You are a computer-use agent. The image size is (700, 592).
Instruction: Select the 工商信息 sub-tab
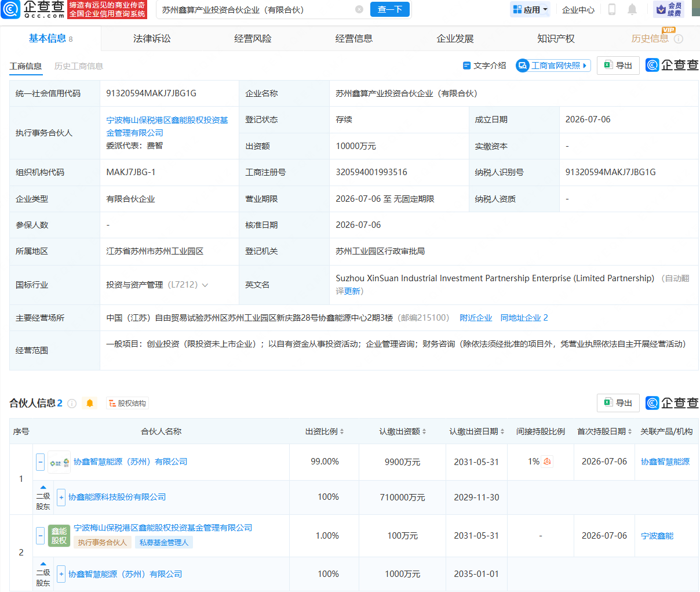pyautogui.click(x=25, y=66)
